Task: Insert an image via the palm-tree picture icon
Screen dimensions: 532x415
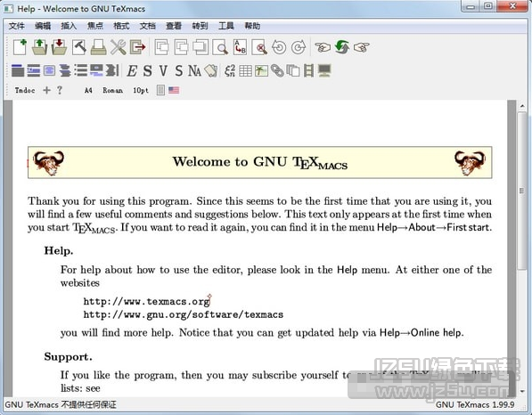Action: [x=261, y=71]
